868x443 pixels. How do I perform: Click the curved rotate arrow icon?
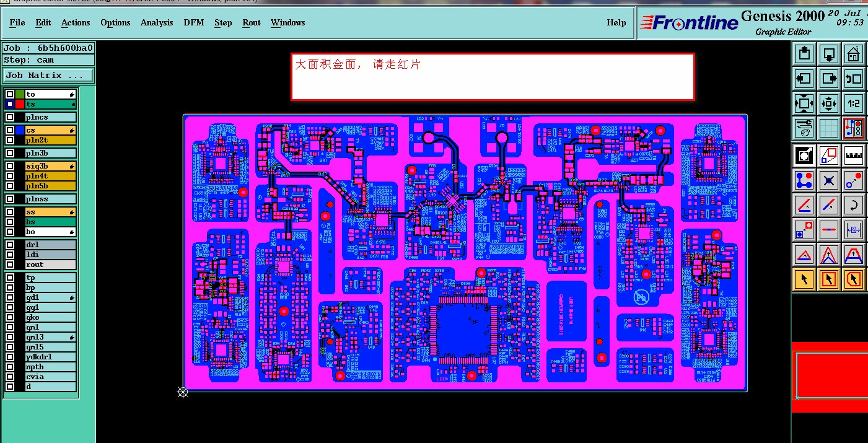[854, 205]
